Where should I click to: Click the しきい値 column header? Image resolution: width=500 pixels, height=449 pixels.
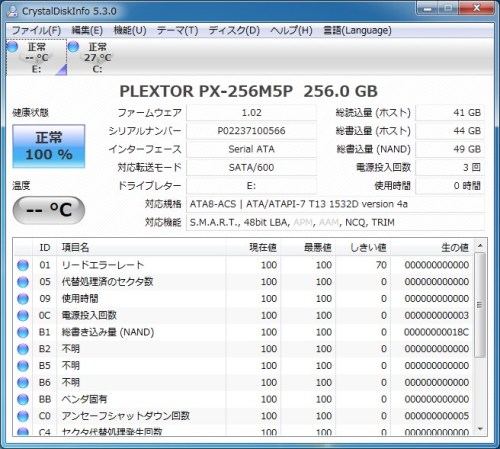(x=363, y=248)
